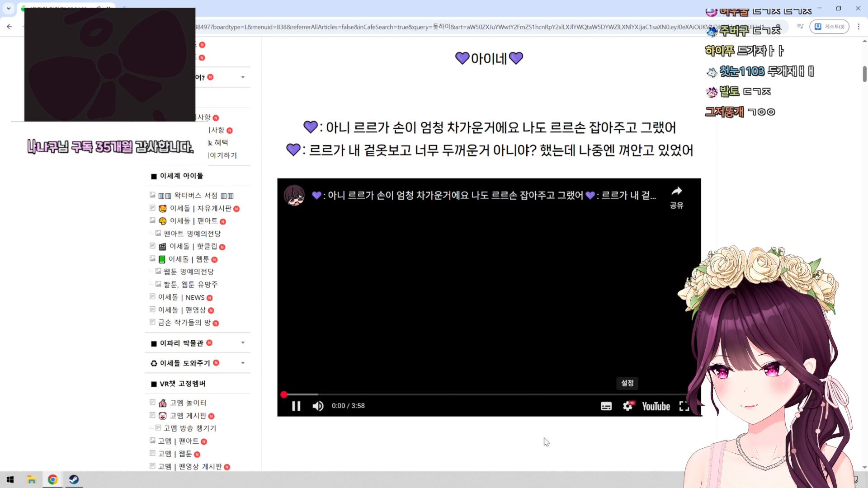Open the guest profile button in browser
This screenshot has height=488, width=868.
point(829,27)
